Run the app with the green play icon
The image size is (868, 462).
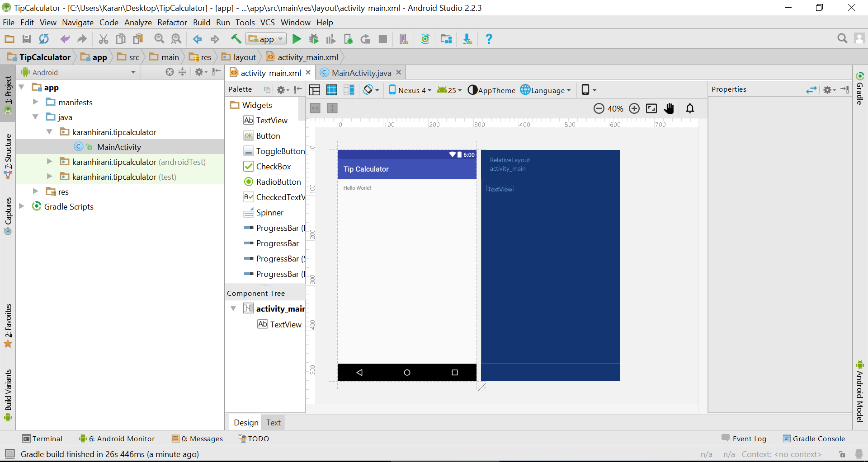coord(297,39)
